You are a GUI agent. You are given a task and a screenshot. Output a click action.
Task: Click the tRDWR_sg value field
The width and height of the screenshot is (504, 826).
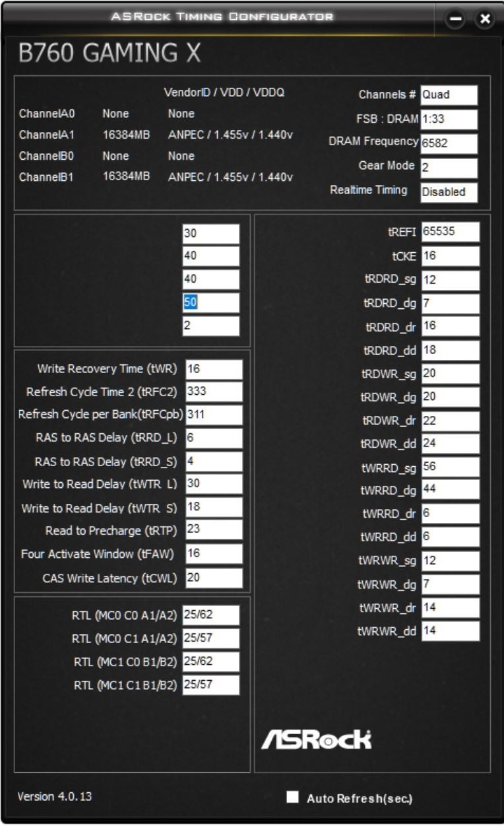(451, 374)
